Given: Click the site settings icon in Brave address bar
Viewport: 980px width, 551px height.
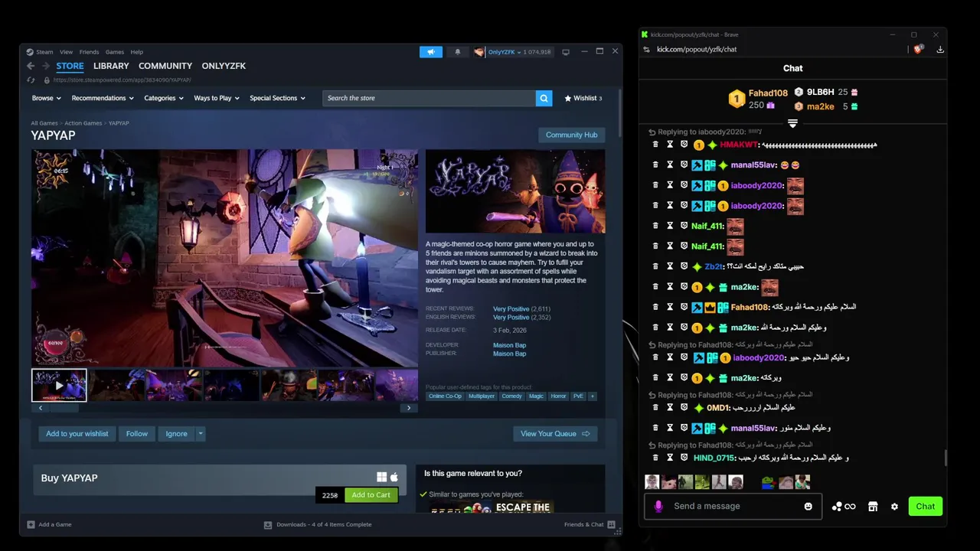Looking at the screenshot, I should coord(647,49).
